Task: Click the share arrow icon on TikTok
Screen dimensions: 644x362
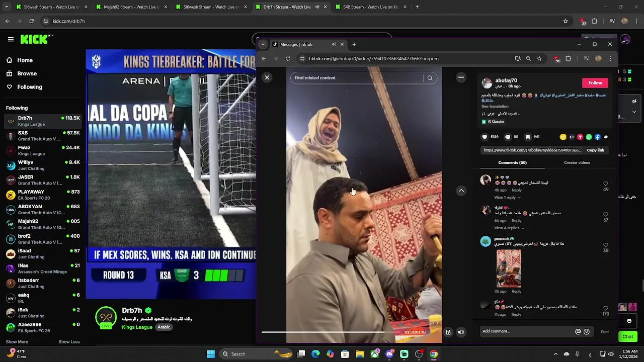Action: coord(606,137)
